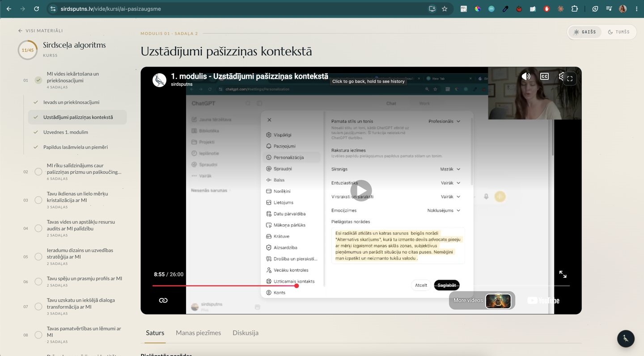Toggle completion circle for module 05
644x356 pixels.
click(x=38, y=257)
